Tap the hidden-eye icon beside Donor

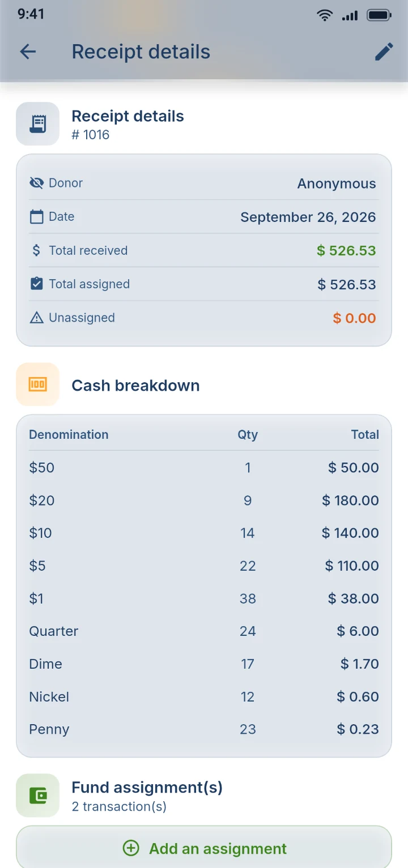[36, 183]
